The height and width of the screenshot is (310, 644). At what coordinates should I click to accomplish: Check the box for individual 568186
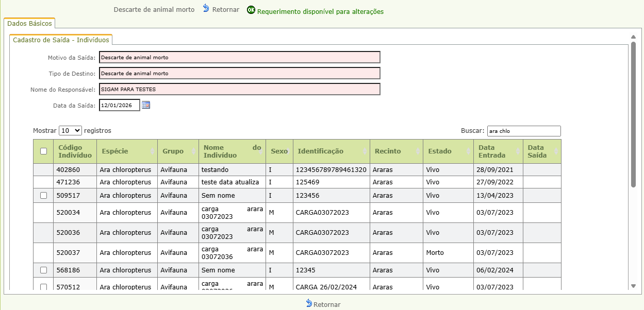pyautogui.click(x=44, y=270)
